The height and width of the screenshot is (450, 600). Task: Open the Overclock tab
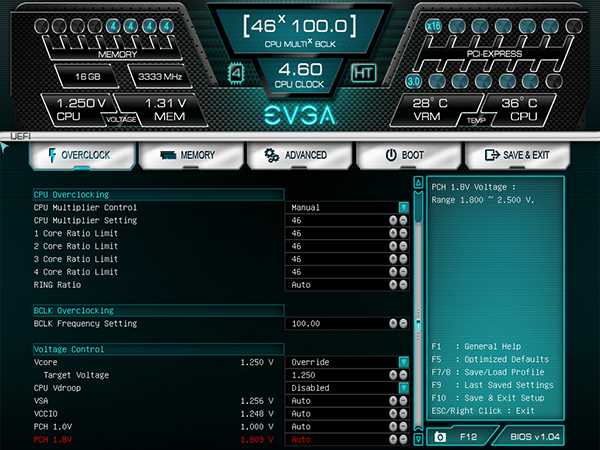click(x=82, y=155)
